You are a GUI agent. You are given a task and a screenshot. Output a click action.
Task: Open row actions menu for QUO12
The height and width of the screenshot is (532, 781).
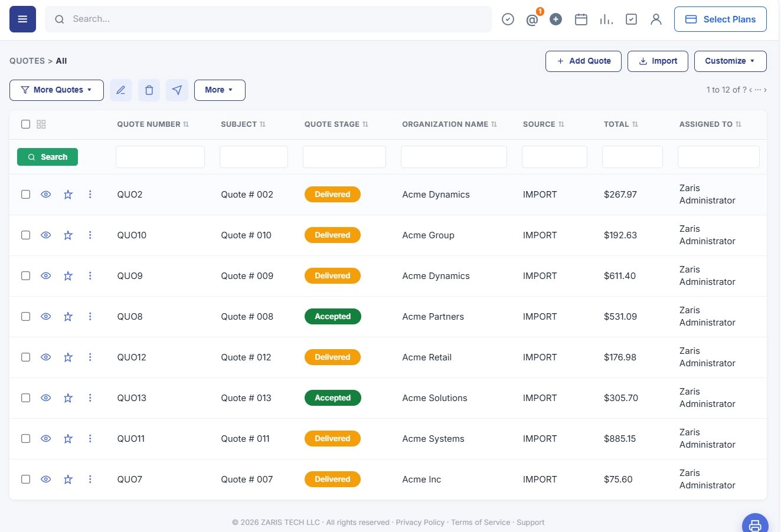pyautogui.click(x=90, y=357)
